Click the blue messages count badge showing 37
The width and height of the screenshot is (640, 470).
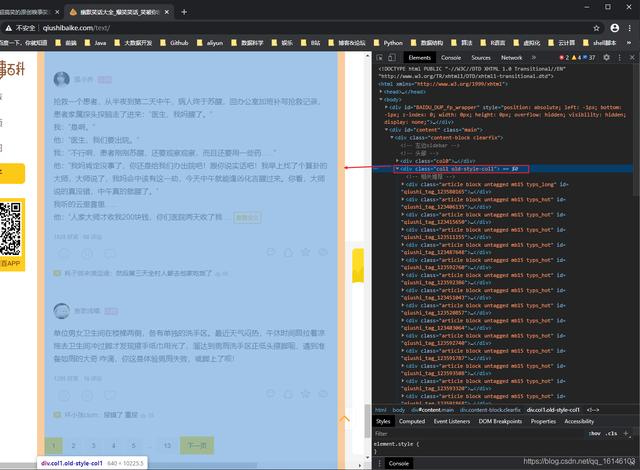point(589,58)
